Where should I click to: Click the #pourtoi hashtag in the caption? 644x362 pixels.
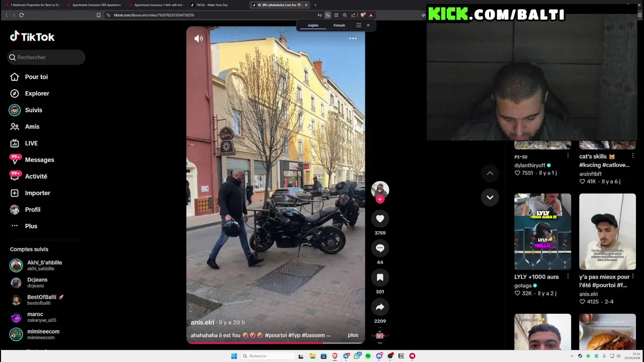click(x=276, y=335)
